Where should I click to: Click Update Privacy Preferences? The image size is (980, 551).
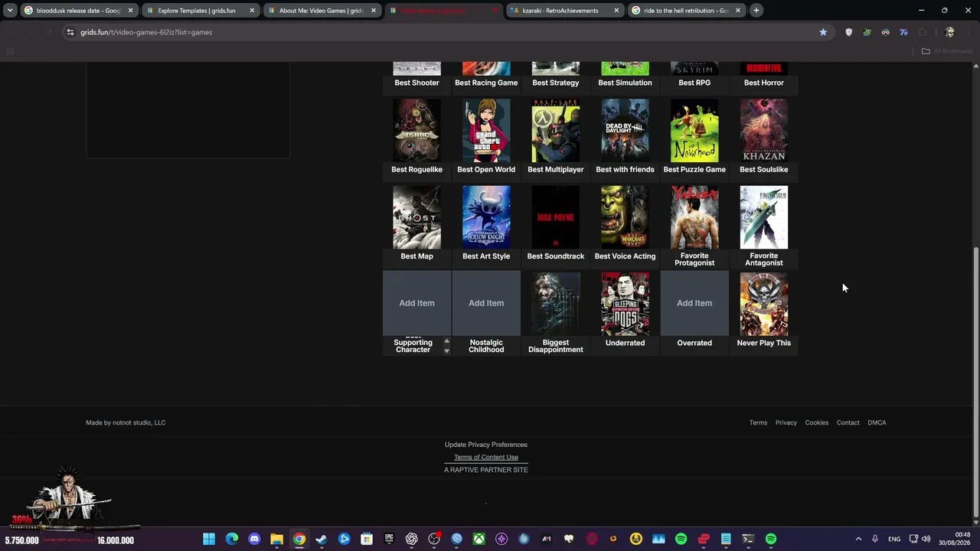(x=486, y=445)
